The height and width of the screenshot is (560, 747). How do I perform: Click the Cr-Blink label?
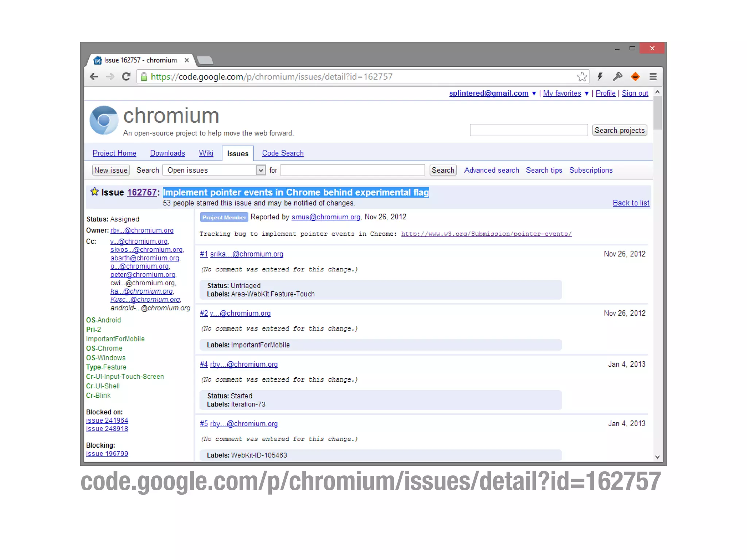pos(98,396)
